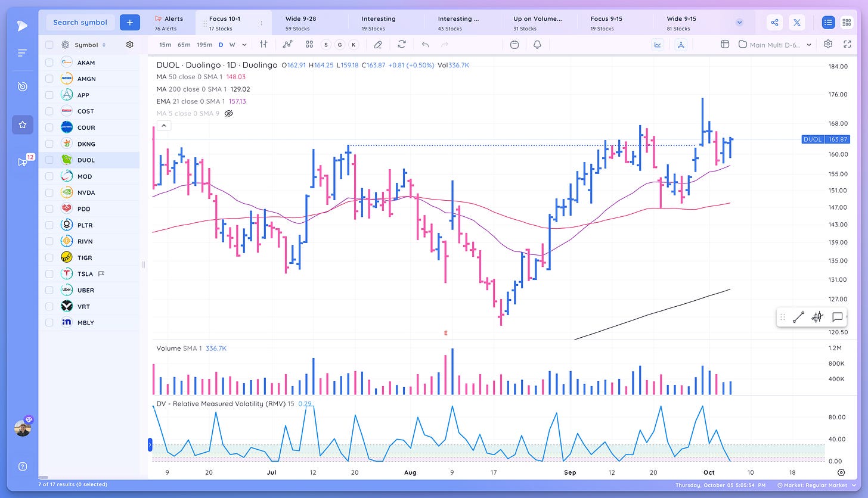Image resolution: width=868 pixels, height=498 pixels.
Task: Click the X (Twitter) share icon
Action: 797,23
